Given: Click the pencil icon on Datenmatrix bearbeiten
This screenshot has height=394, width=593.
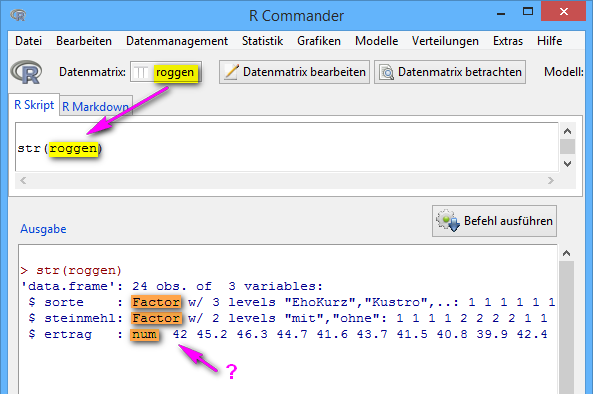Looking at the screenshot, I should pyautogui.click(x=231, y=72).
